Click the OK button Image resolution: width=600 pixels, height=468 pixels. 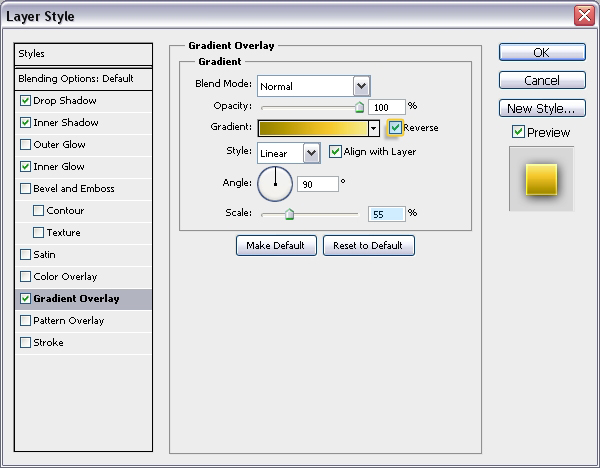[x=541, y=53]
